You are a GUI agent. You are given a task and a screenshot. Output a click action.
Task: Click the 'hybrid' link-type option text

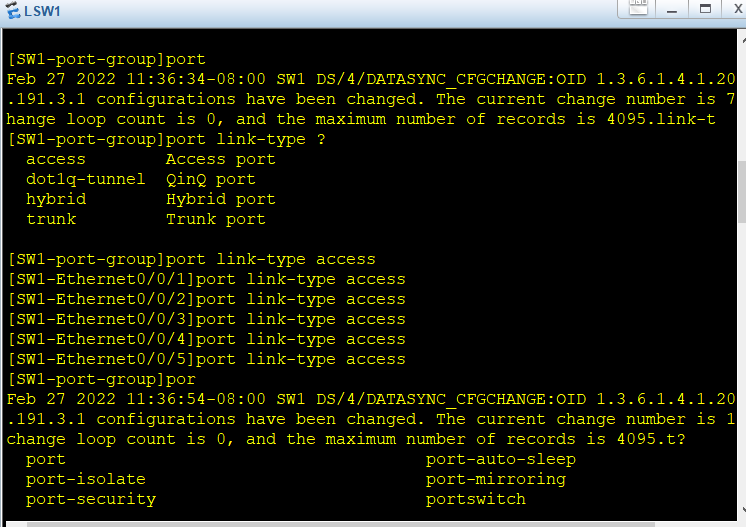[x=56, y=199]
